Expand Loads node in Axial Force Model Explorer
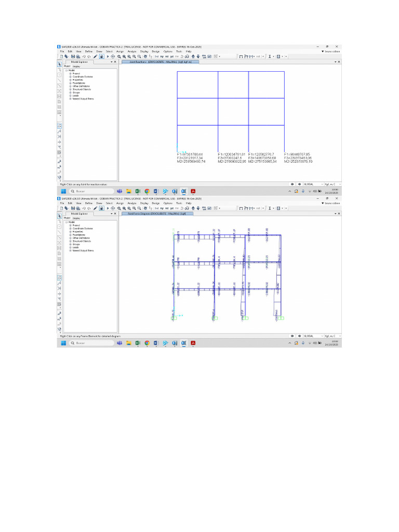 pos(70,247)
